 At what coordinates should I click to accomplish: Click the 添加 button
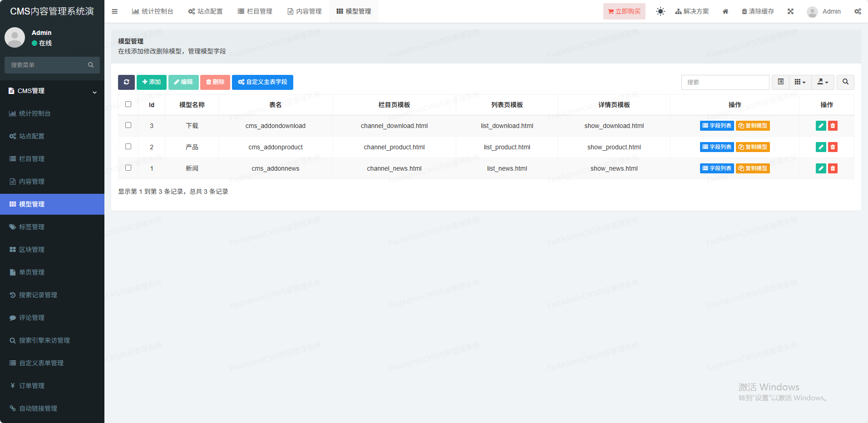coord(151,82)
